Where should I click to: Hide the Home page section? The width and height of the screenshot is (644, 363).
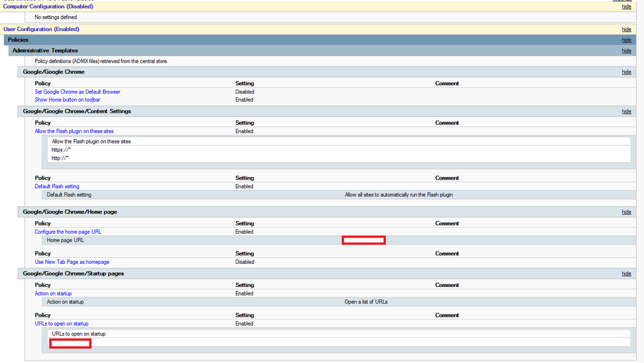coord(627,212)
